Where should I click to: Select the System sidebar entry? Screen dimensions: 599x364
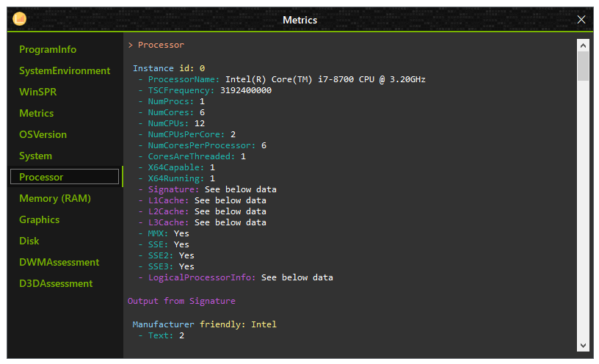point(35,156)
